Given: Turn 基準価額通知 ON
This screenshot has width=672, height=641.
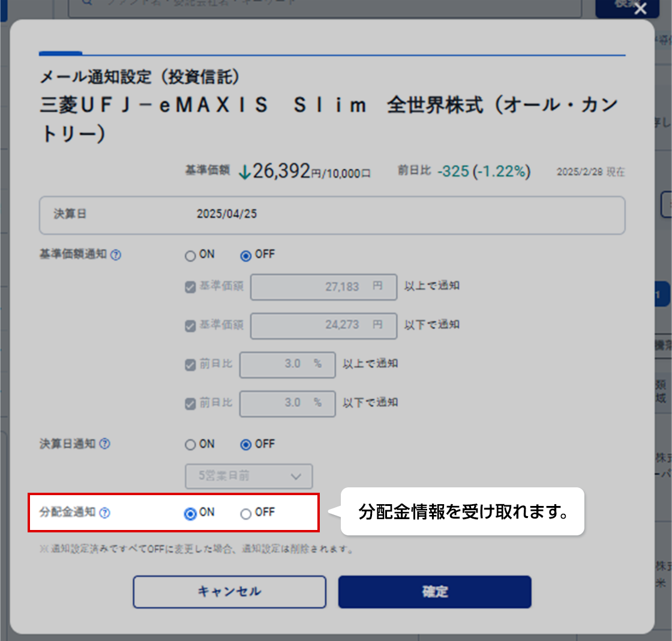Looking at the screenshot, I should click(190, 256).
